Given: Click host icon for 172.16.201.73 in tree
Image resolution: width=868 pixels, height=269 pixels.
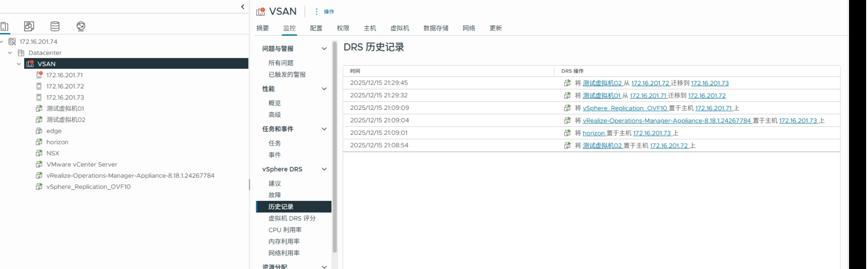Looking at the screenshot, I should click(x=39, y=97).
